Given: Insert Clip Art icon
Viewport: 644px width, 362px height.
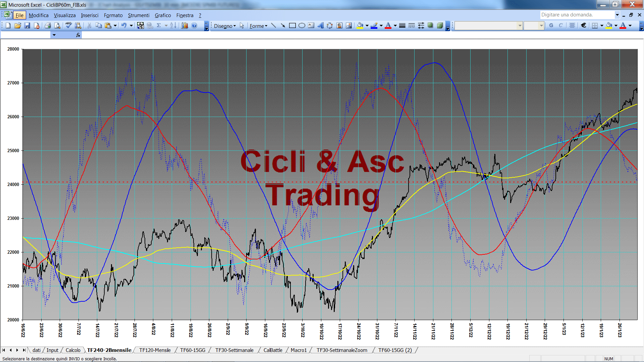Looking at the screenshot, I should point(339,26).
